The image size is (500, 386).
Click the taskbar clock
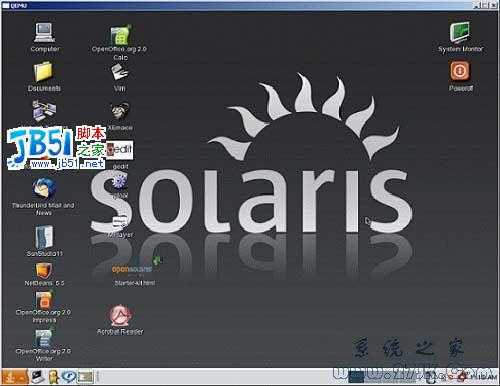tap(484, 377)
